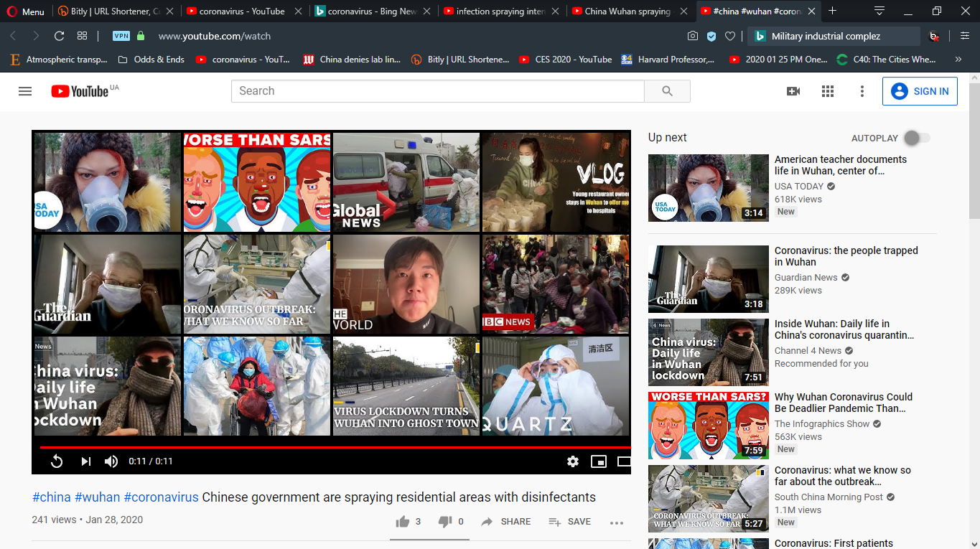
Task: Open the CES 2020 - YouTube bookmark
Action: click(566, 60)
